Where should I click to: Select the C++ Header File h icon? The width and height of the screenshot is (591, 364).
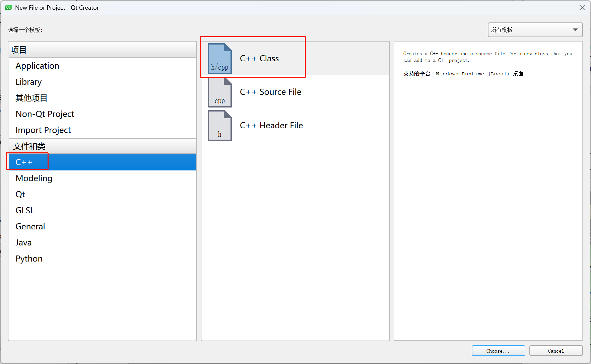click(x=219, y=126)
